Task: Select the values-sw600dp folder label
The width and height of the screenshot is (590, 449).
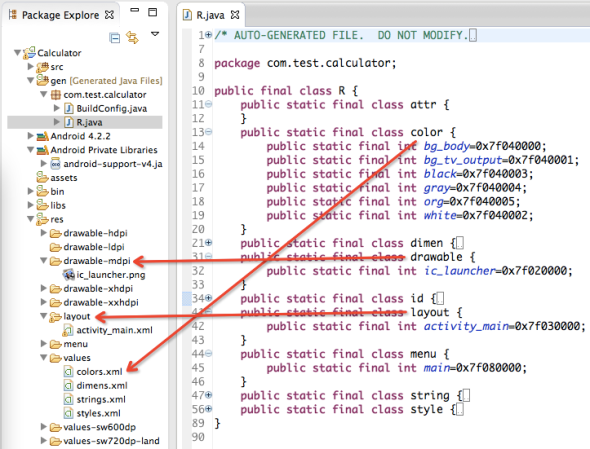Action: [99, 427]
